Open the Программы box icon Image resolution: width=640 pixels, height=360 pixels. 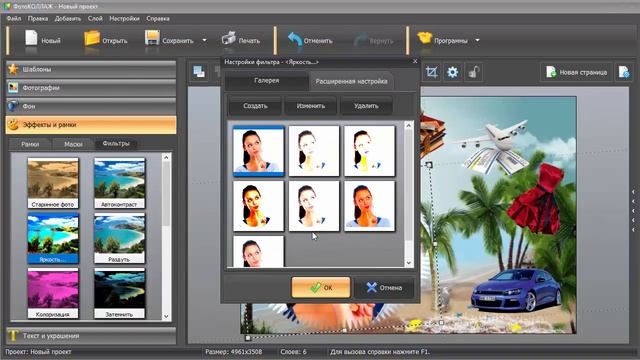pos(424,39)
